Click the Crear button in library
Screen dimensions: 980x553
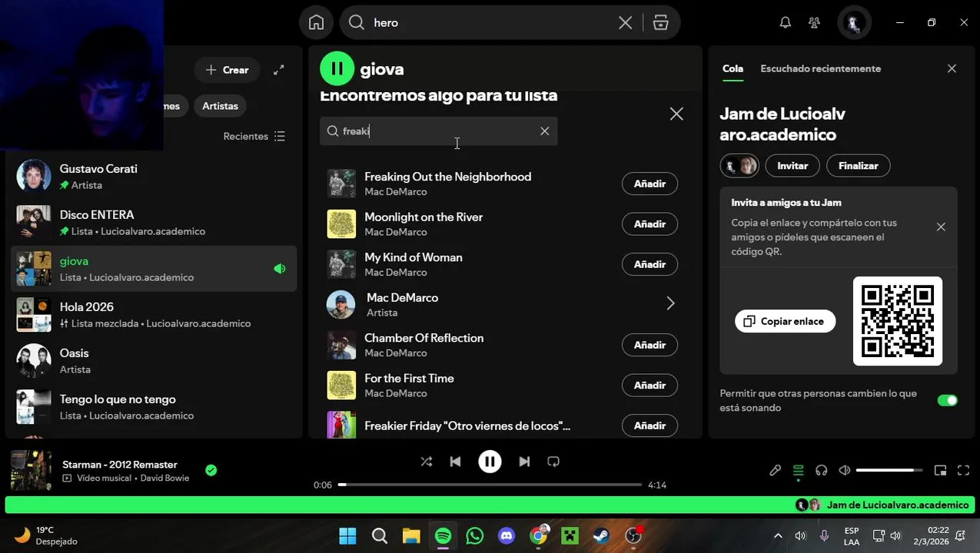pos(227,70)
